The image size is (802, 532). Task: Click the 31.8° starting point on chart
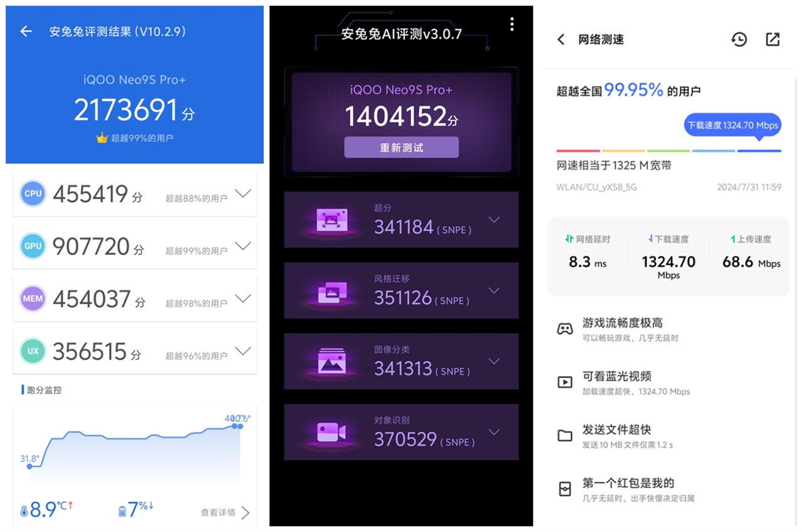click(29, 466)
